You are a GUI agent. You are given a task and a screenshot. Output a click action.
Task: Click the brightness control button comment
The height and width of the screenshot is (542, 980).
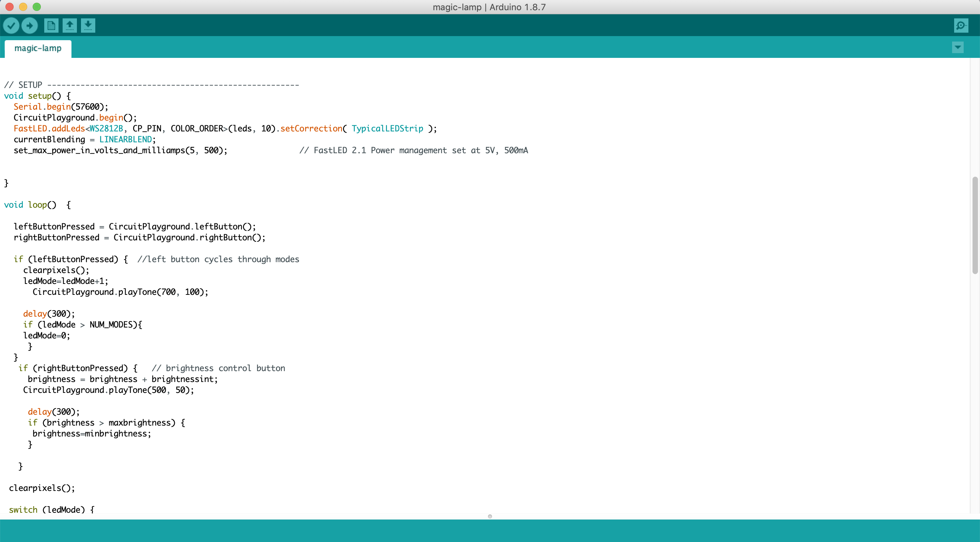pos(218,368)
